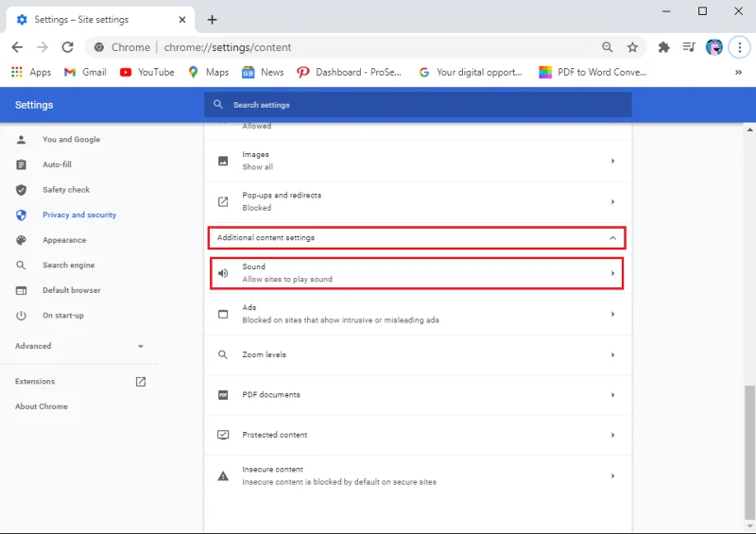Select Appearance in sidebar
The width and height of the screenshot is (756, 534).
(x=64, y=240)
